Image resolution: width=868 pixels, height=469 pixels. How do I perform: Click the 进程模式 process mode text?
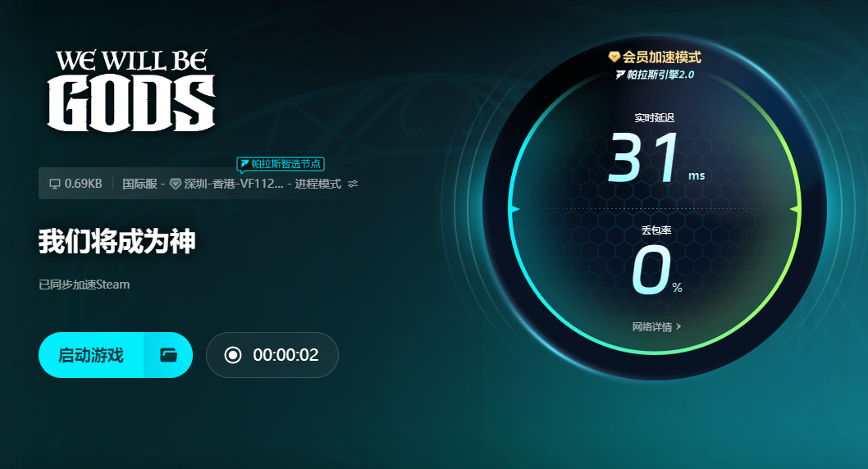[x=318, y=184]
